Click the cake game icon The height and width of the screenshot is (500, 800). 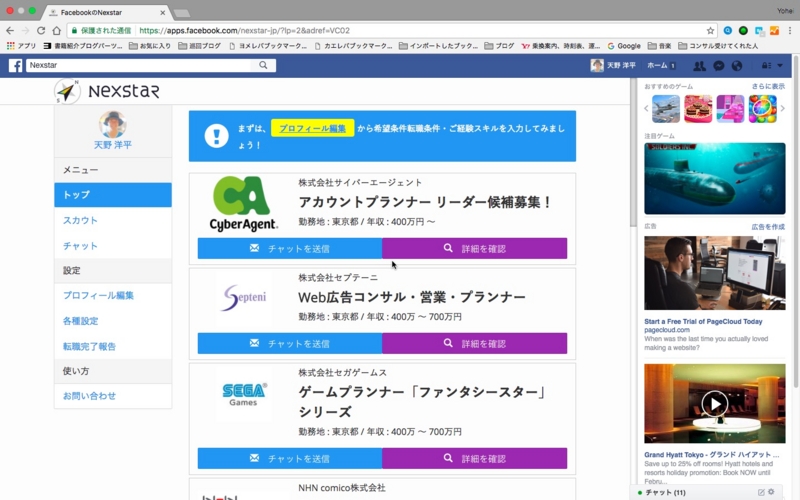pyautogui.click(x=698, y=109)
